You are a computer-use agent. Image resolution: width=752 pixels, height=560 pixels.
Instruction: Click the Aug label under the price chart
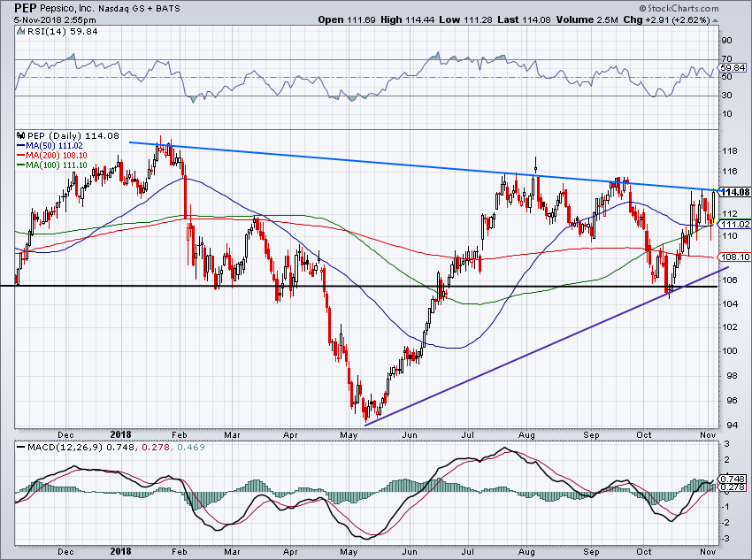[x=527, y=435]
